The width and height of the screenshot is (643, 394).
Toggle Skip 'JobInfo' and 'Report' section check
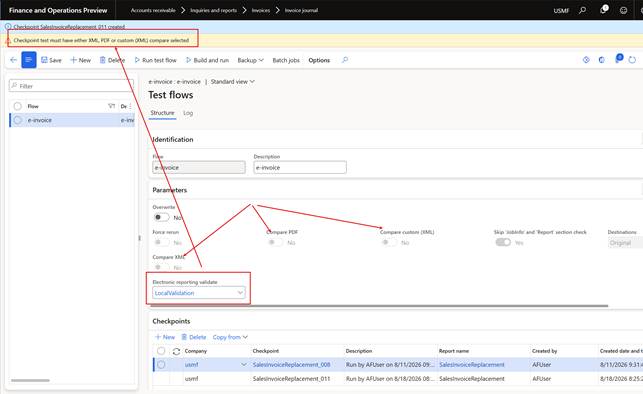pos(503,242)
